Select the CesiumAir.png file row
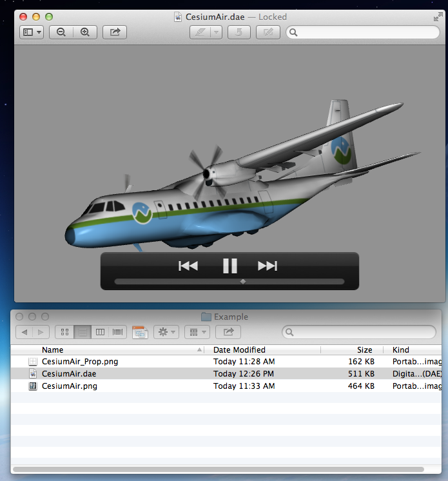The width and height of the screenshot is (448, 481). (226, 386)
